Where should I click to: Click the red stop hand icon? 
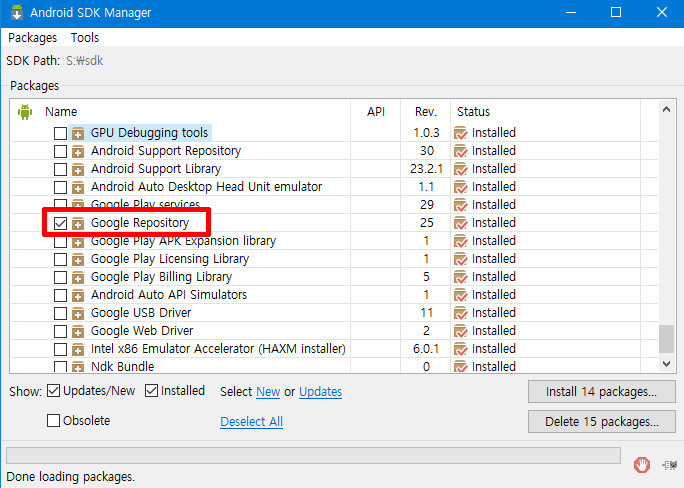(642, 465)
